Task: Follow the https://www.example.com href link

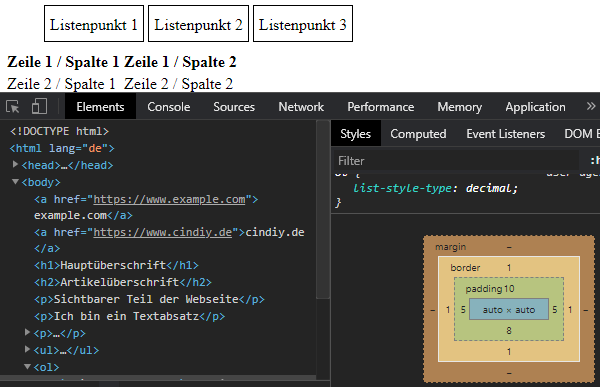Action: 169,199
